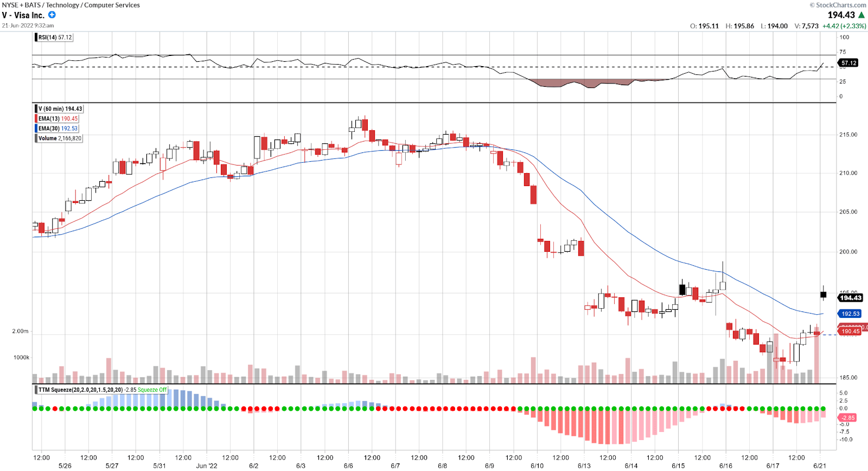Click the black 194.43 price tag
Screen dimensions: 868x471
tap(850, 298)
